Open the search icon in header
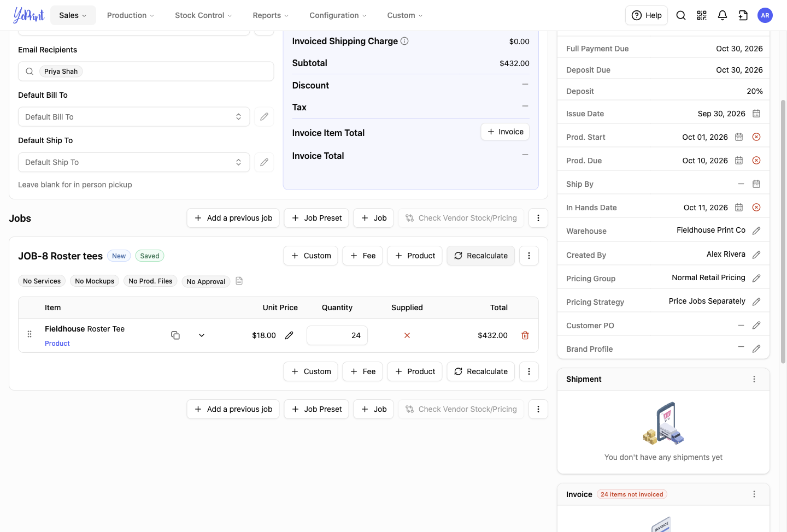The width and height of the screenshot is (787, 532). coord(681,15)
